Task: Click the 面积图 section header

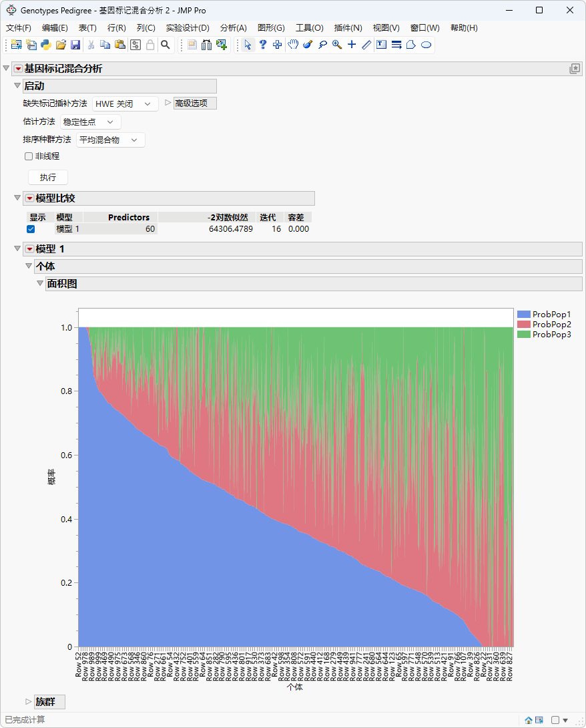Action: [314, 284]
